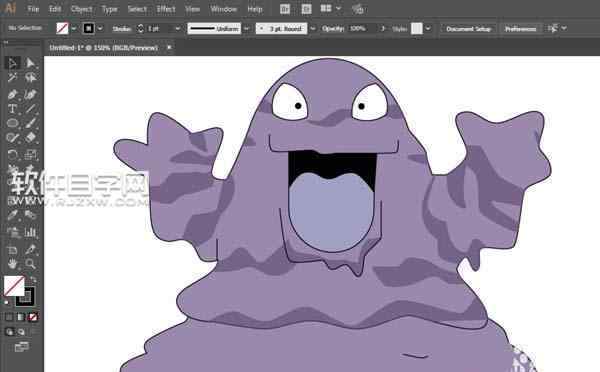Select the Curvature tool
The width and height of the screenshot is (600, 372).
(30, 94)
